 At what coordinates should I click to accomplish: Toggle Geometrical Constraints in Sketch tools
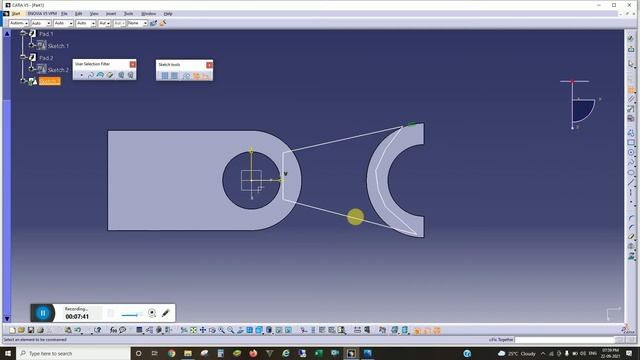click(196, 76)
